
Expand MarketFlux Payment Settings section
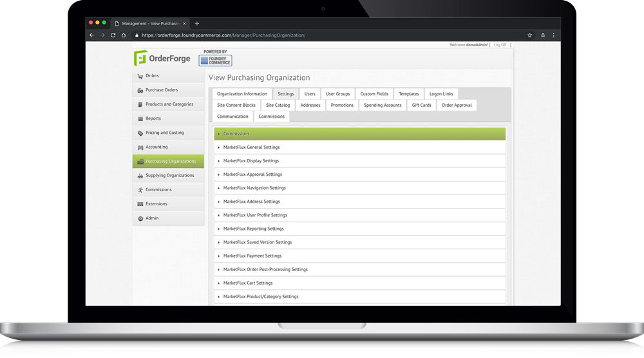252,256
